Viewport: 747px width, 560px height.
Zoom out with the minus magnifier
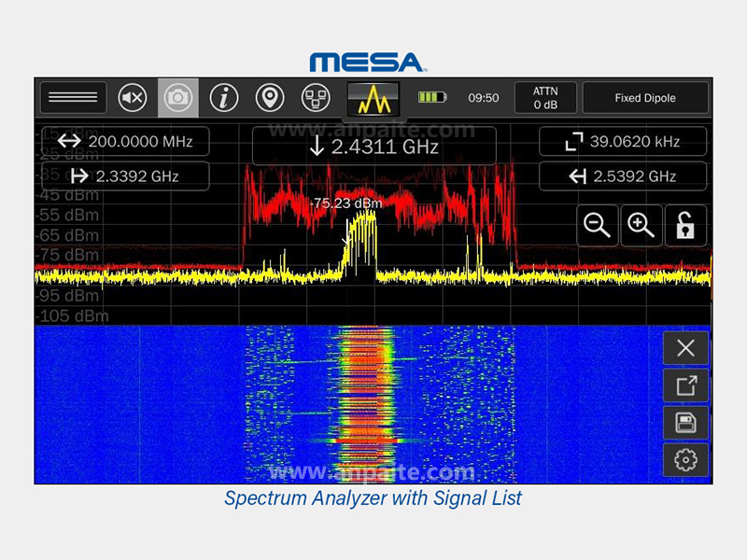597,226
